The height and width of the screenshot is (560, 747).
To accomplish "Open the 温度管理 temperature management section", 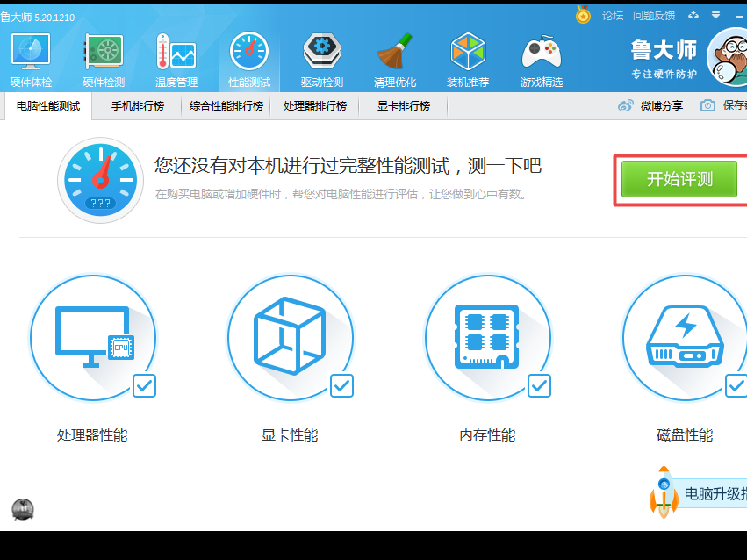I will coord(176,61).
